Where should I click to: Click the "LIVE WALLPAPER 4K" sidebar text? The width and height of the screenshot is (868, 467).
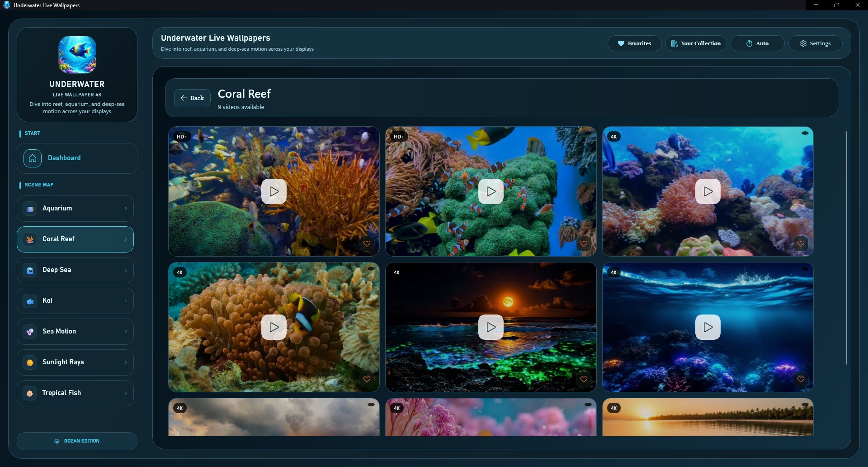[77, 95]
